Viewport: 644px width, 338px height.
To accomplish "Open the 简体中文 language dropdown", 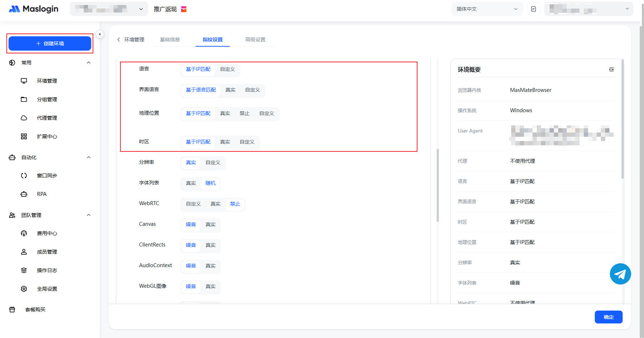I will (x=487, y=9).
